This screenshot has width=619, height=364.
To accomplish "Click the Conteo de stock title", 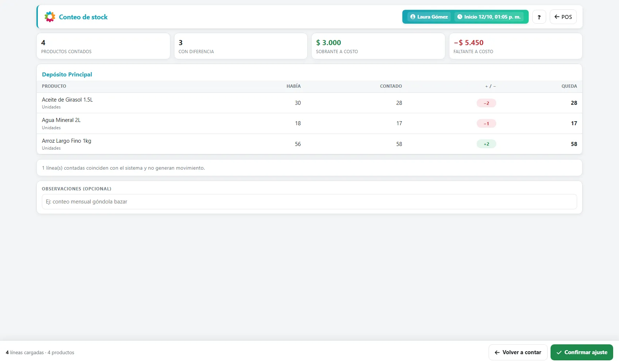I will (x=83, y=17).
